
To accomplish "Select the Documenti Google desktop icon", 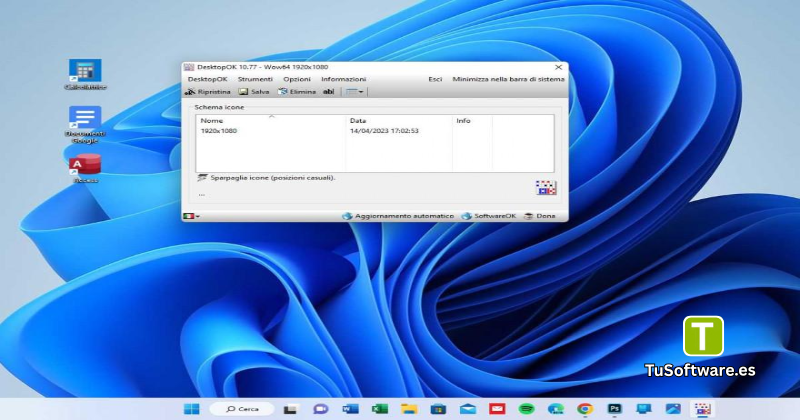I will (85, 125).
